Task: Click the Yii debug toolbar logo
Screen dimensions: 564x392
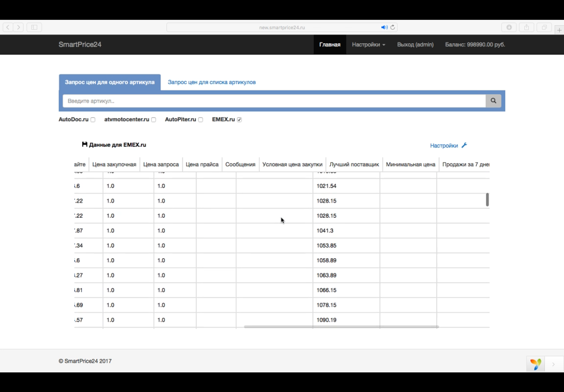Action: click(535, 364)
